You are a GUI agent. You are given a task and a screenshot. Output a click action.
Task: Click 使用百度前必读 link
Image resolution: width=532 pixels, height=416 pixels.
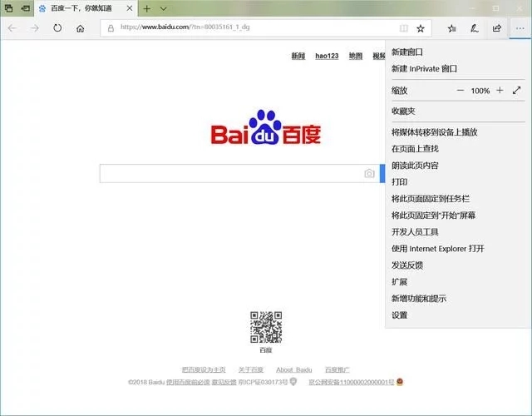pos(188,383)
